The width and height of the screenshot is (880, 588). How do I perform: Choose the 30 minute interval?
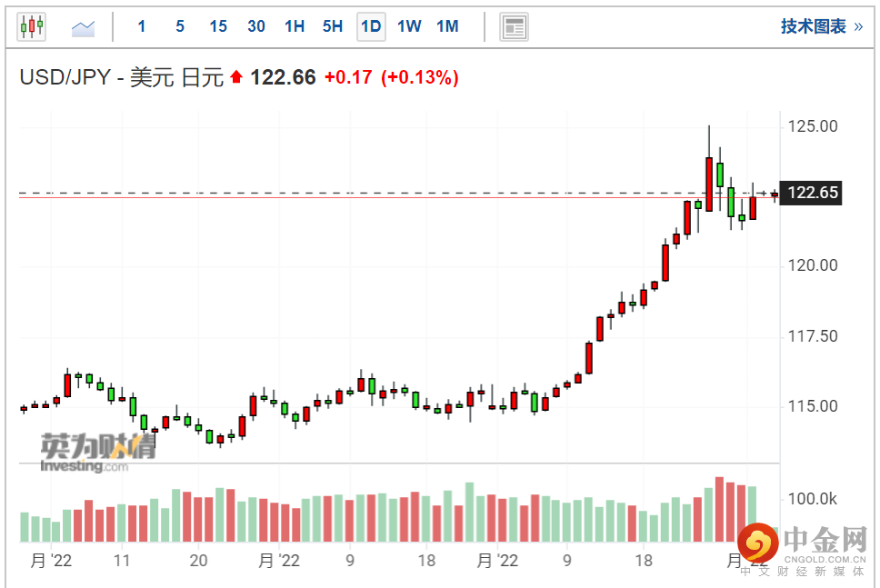coord(256,26)
